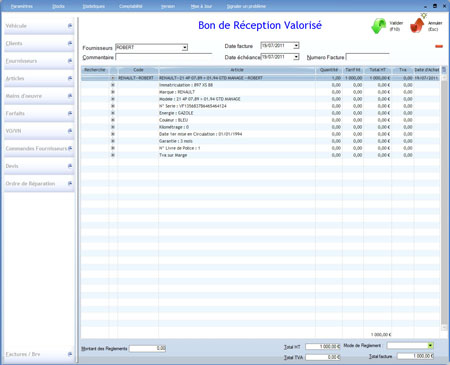This screenshot has width=450, height=365.
Task: Click the 1,00 Quantité cell in RENAULT row
Action: pos(329,78)
